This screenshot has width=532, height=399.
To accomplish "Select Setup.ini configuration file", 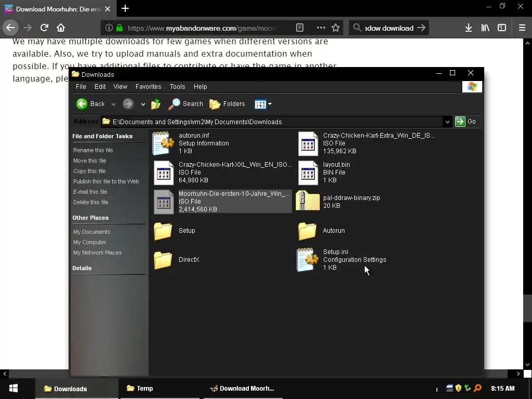I will pos(342,260).
